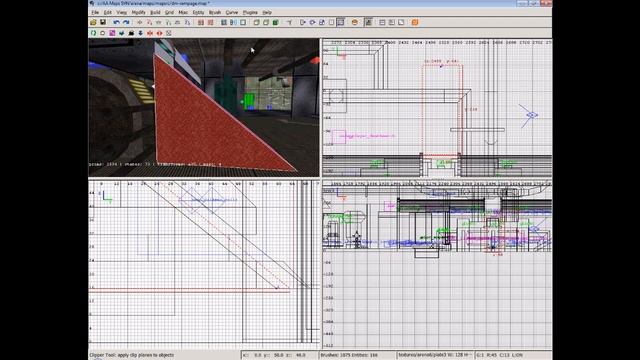Open the Misc menu
Image resolution: width=640 pixels, height=360 pixels.
183,13
